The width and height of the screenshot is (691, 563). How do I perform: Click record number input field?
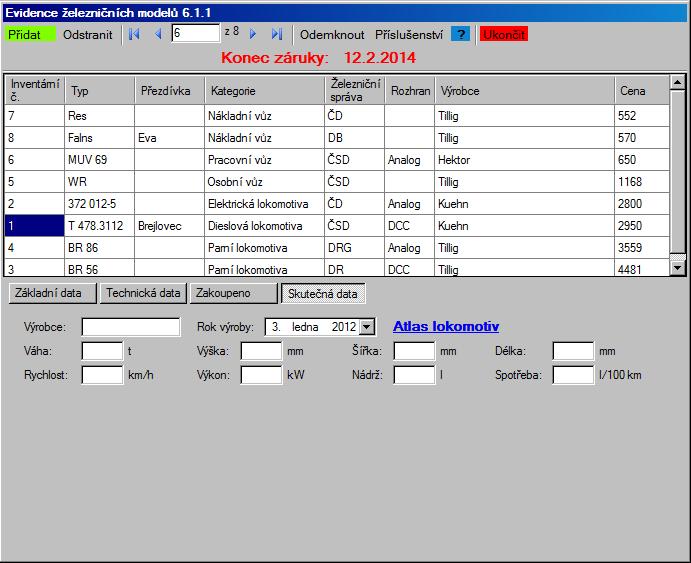195,33
